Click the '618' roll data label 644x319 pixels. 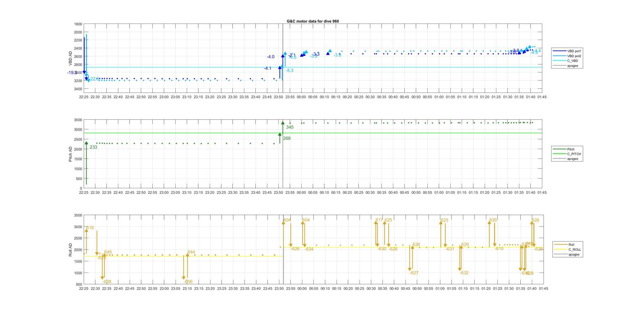pyautogui.click(x=90, y=228)
